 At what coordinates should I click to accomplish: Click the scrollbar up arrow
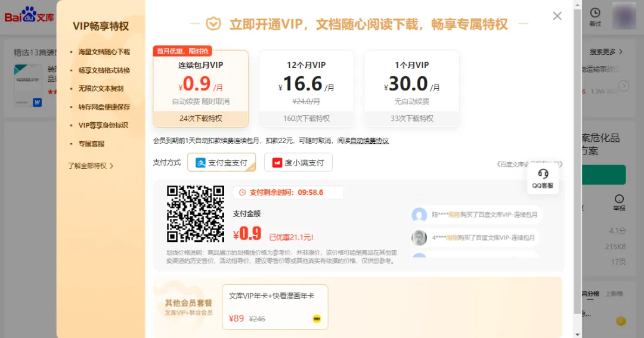click(577, 5)
